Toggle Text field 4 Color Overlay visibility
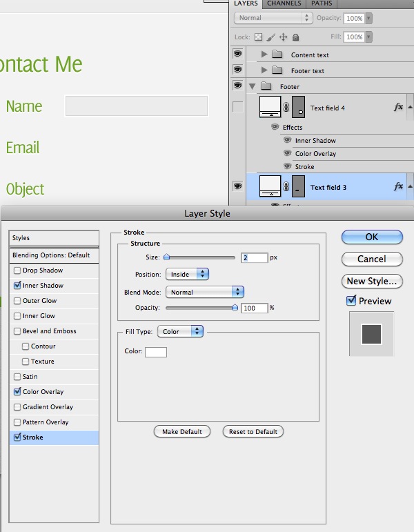The height and width of the screenshot is (532, 414). coord(288,153)
